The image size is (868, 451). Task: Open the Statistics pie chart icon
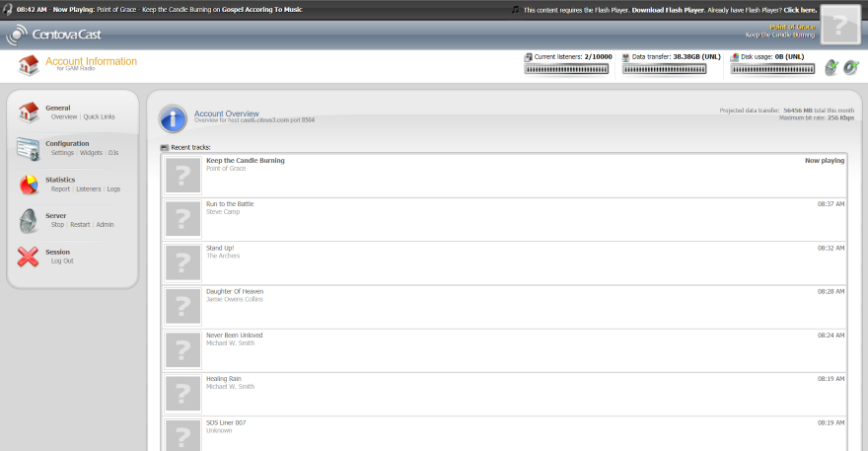click(x=29, y=185)
